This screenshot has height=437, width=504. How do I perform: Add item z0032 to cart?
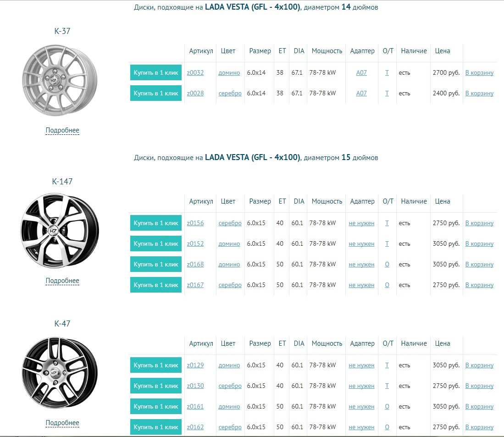click(x=479, y=72)
